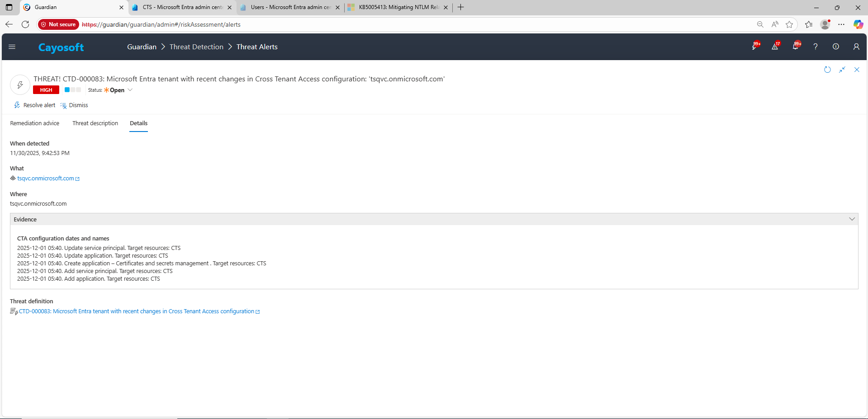Click the threat alerts lightning badge icon
Viewport: 868px width, 419px height.
point(755,47)
